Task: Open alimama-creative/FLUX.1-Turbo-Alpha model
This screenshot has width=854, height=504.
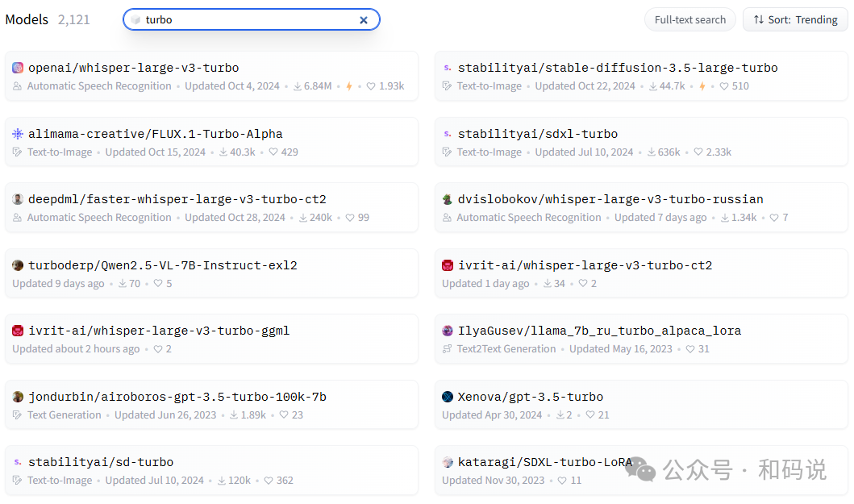Action: click(x=155, y=134)
